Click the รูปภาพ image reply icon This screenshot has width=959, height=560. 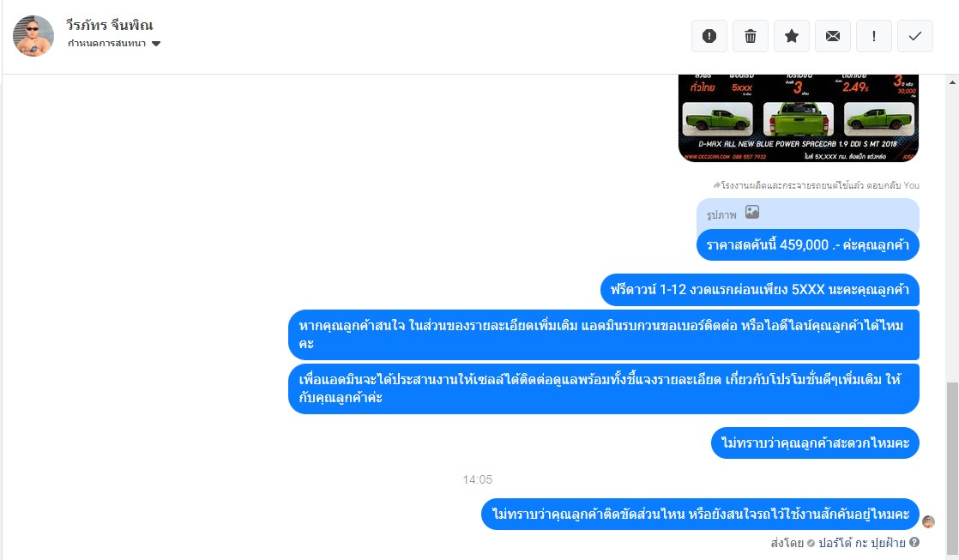pos(751,212)
